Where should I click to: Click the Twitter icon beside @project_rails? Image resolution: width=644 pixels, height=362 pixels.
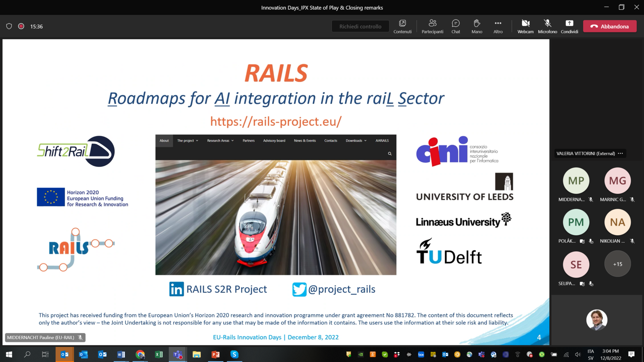coord(300,289)
